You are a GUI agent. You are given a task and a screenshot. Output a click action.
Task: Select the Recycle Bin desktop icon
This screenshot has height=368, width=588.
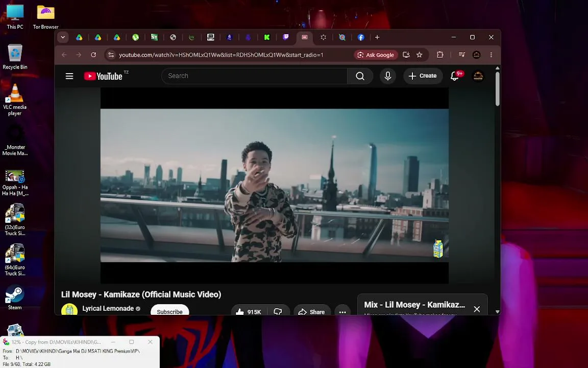(15, 57)
